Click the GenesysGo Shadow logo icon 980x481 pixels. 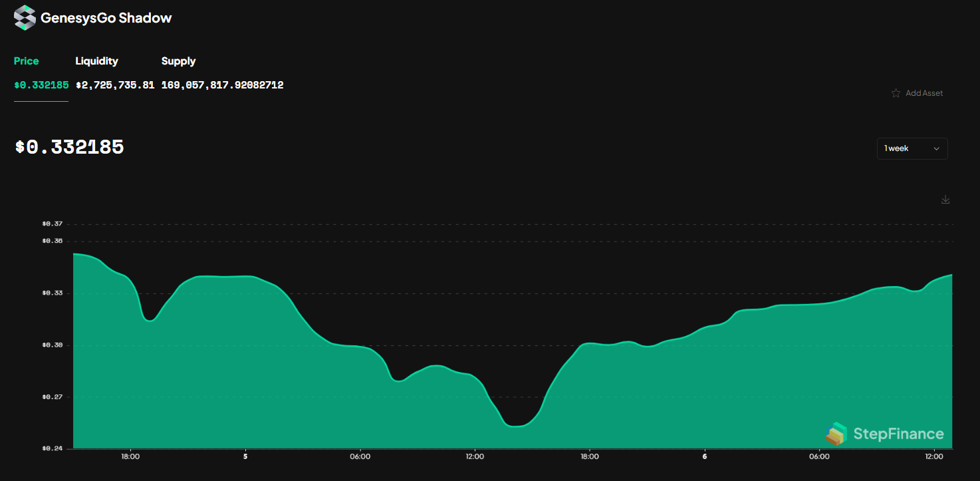(x=25, y=18)
